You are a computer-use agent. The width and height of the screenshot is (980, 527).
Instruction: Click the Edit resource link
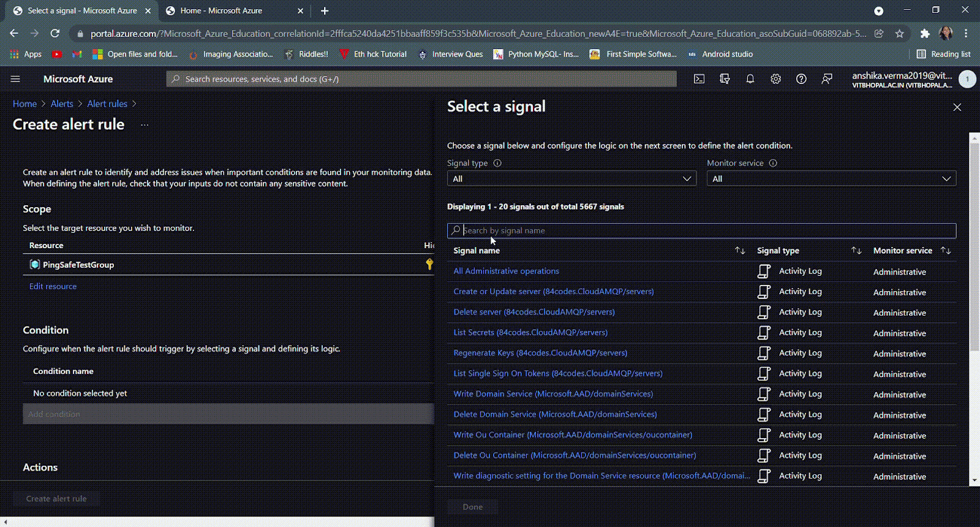click(53, 286)
